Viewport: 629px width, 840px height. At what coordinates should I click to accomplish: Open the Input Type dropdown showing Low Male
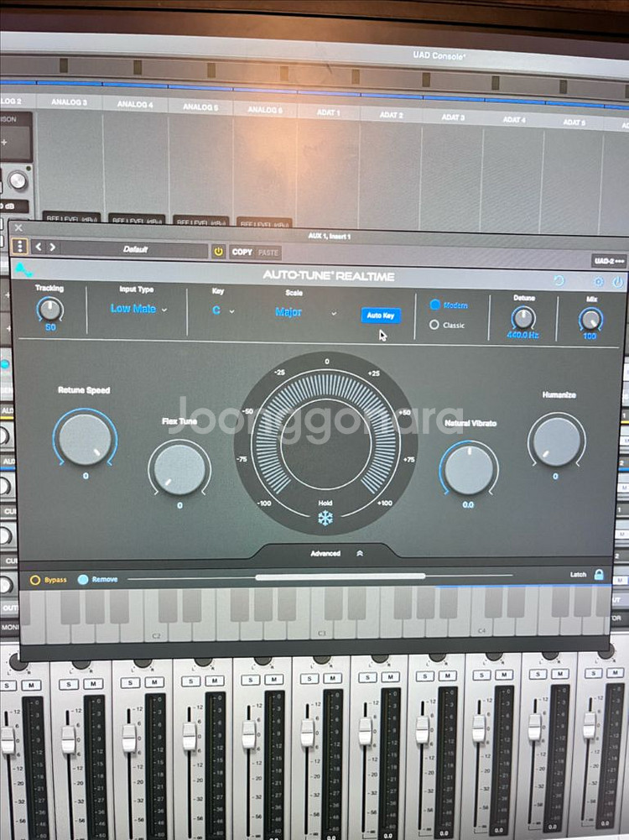point(138,309)
